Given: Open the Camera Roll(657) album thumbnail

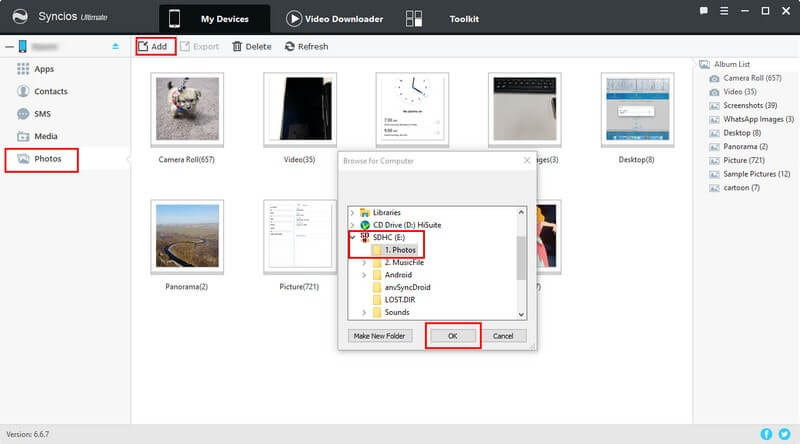Looking at the screenshot, I should click(x=187, y=109).
